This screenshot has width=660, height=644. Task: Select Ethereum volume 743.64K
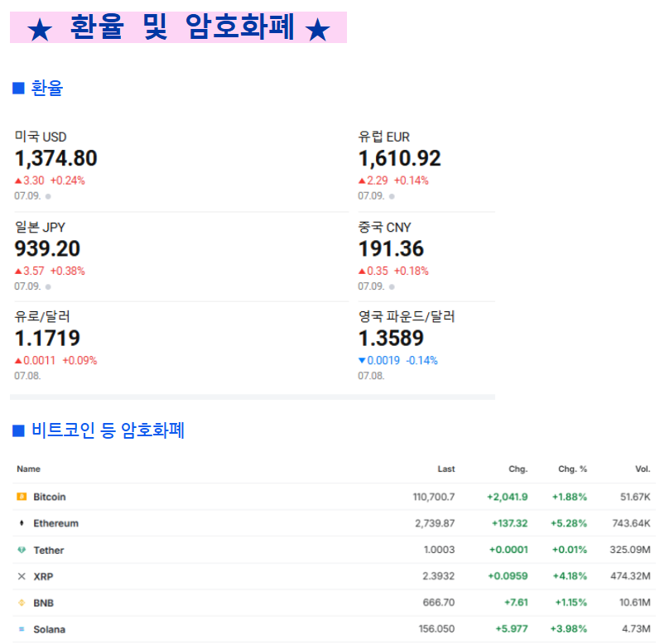tap(631, 523)
